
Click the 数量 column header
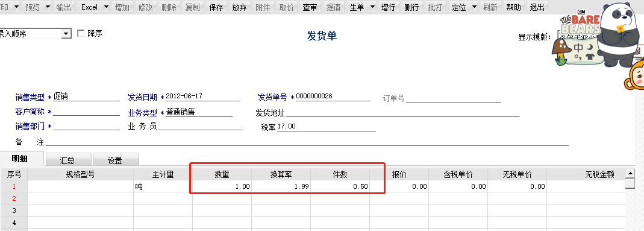coord(222,175)
